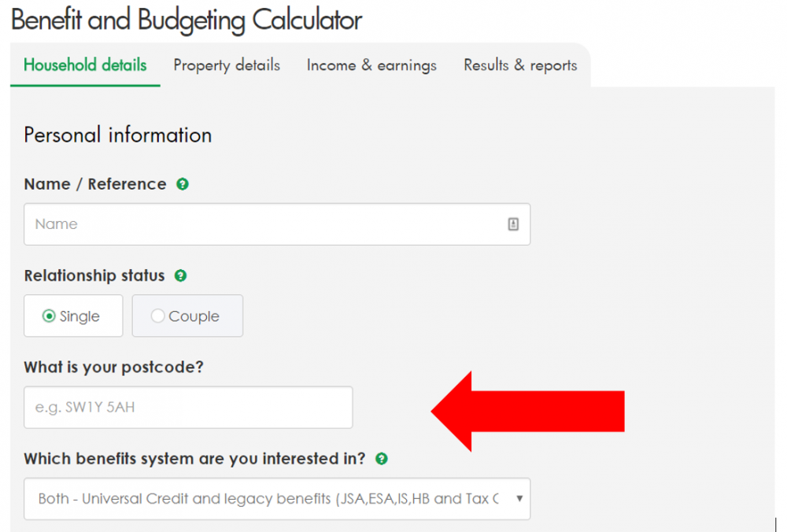The image size is (787, 532).
Task: Click the Relationship status label text
Action: [x=94, y=275]
